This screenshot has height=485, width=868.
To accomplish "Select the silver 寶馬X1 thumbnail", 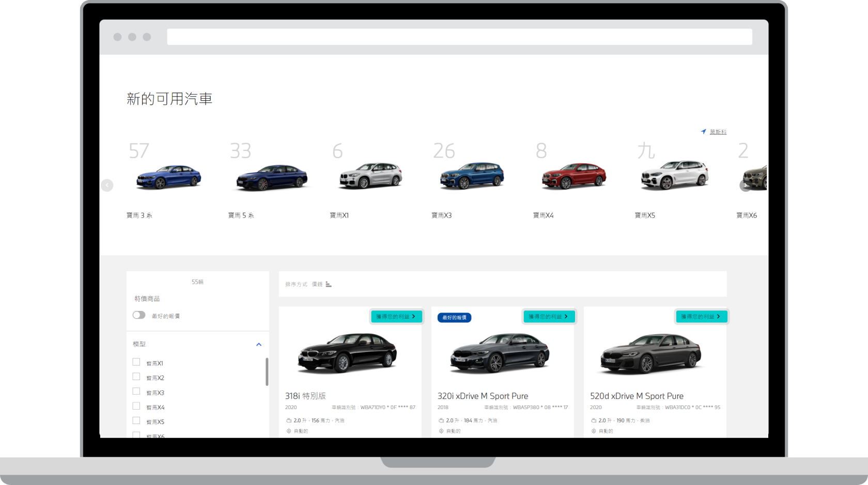I will 370,175.
